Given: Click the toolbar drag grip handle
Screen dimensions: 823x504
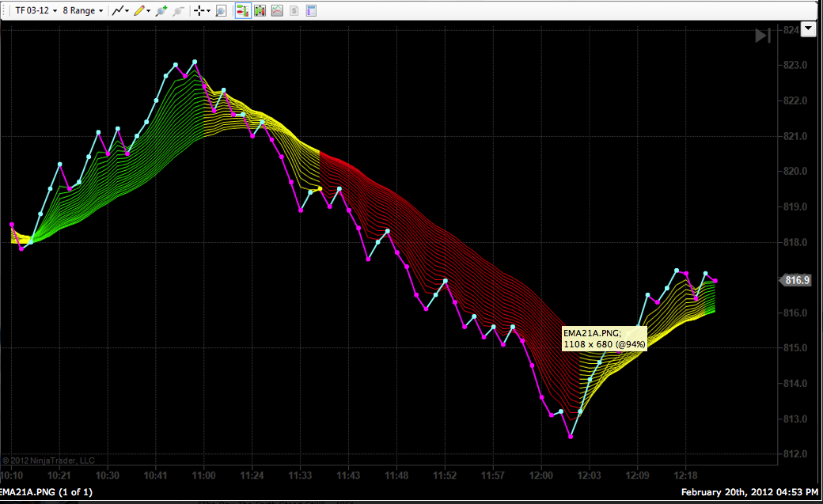Looking at the screenshot, I should [x=3, y=10].
